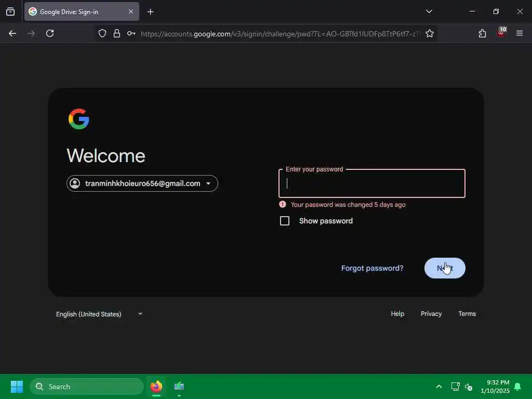Open a new tab with plus icon

pyautogui.click(x=150, y=12)
